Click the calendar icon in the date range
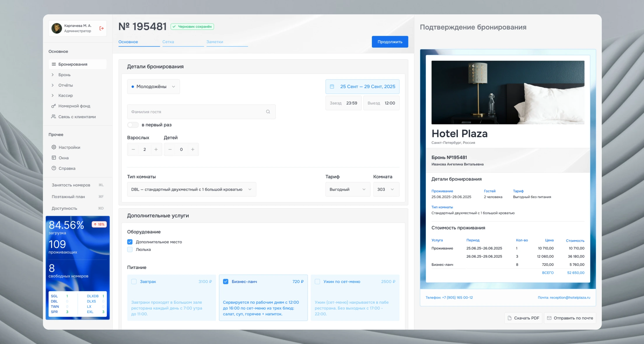The height and width of the screenshot is (344, 644). 332,86
